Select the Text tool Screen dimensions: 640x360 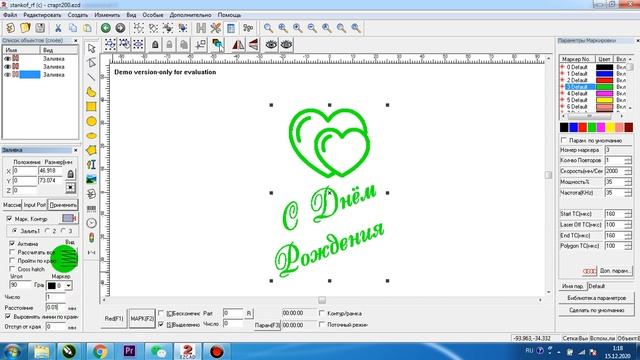91,164
